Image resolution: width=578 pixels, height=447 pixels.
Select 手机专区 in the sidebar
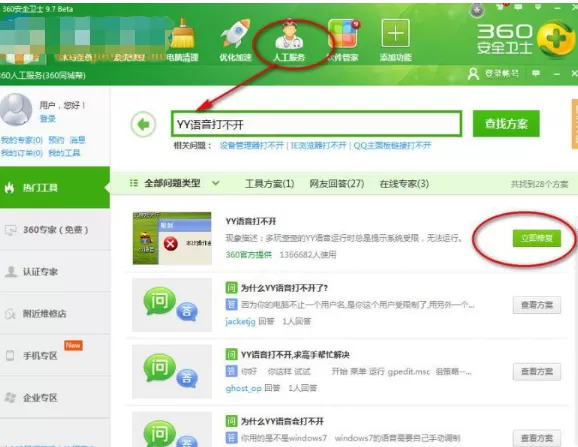(x=55, y=356)
